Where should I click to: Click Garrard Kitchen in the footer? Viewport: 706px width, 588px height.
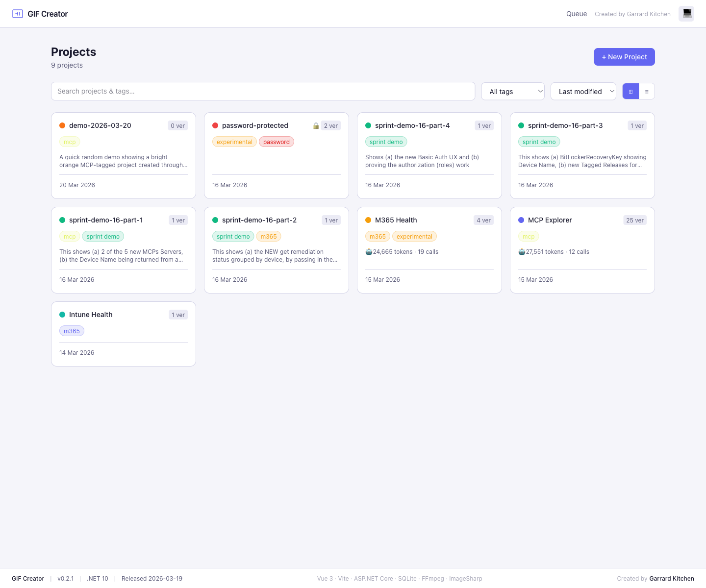pos(671,578)
